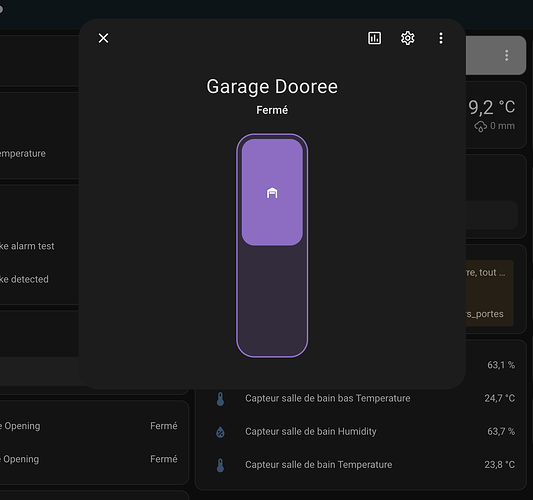Click the Garage Dooree title text
Screen dimensions: 533x500
(272, 87)
